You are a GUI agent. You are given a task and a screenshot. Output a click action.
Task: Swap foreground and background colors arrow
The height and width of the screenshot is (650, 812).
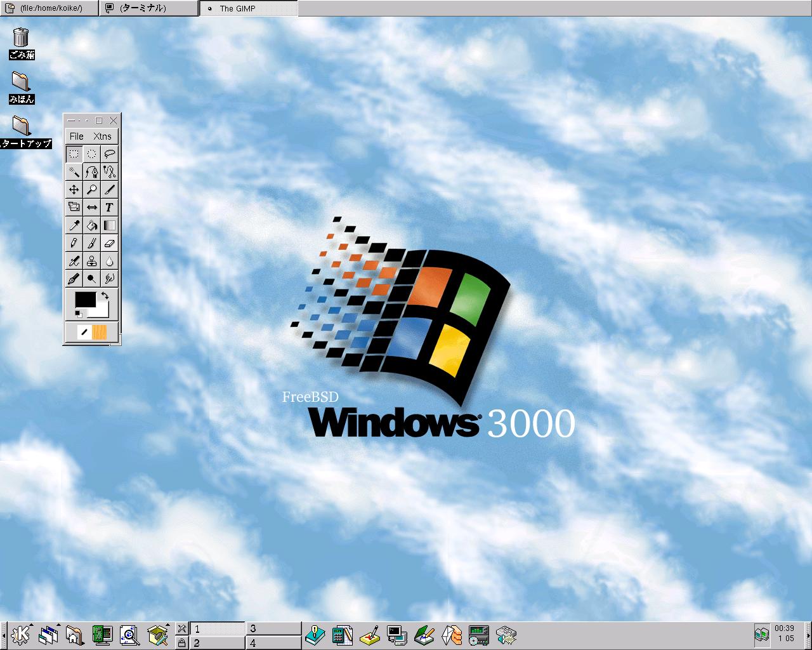(x=105, y=295)
